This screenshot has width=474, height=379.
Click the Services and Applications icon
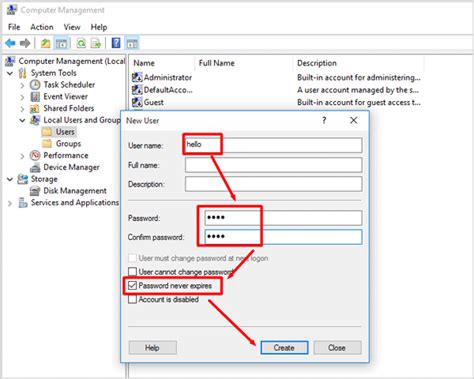click(x=23, y=202)
